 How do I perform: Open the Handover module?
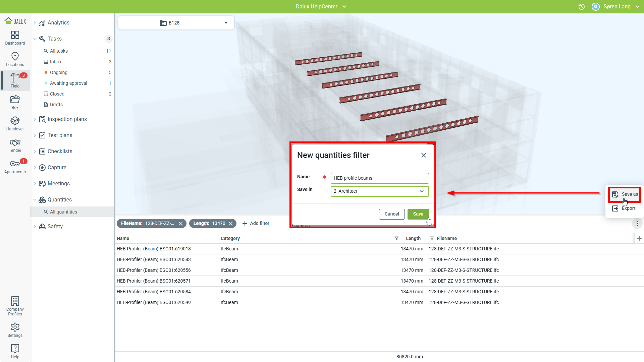pyautogui.click(x=15, y=123)
